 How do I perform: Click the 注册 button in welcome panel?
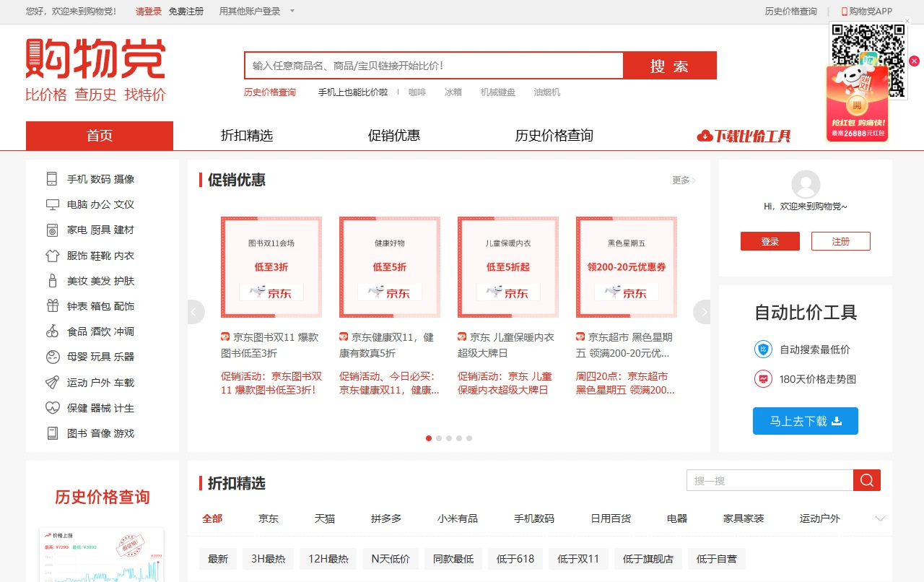tap(841, 241)
